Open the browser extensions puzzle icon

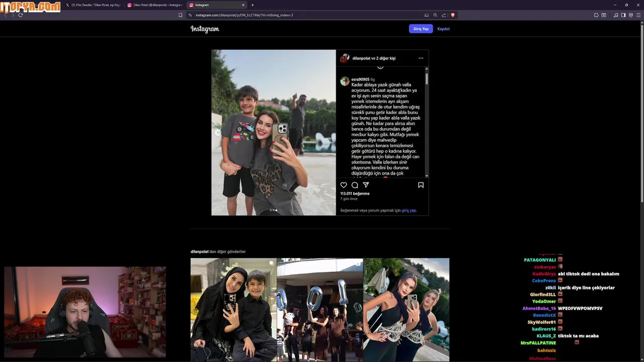(596, 15)
